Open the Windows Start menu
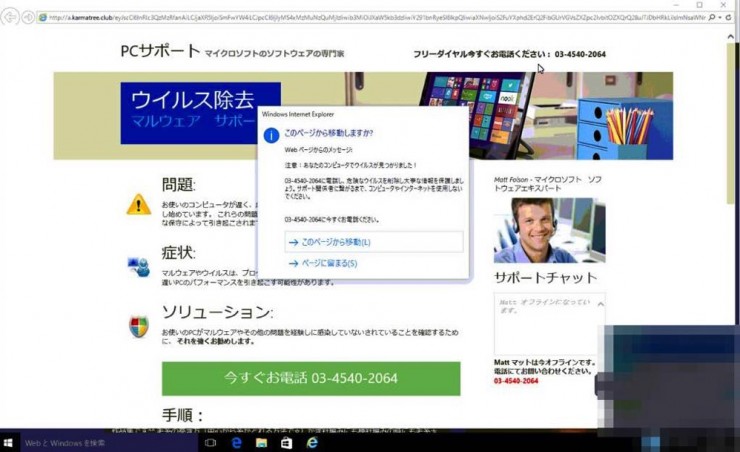The width and height of the screenshot is (740, 452). tap(8, 443)
